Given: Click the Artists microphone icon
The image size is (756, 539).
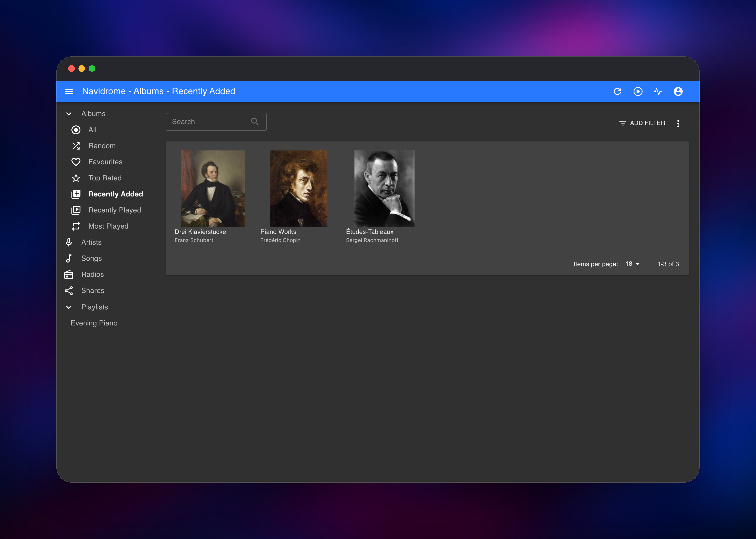Looking at the screenshot, I should [69, 242].
